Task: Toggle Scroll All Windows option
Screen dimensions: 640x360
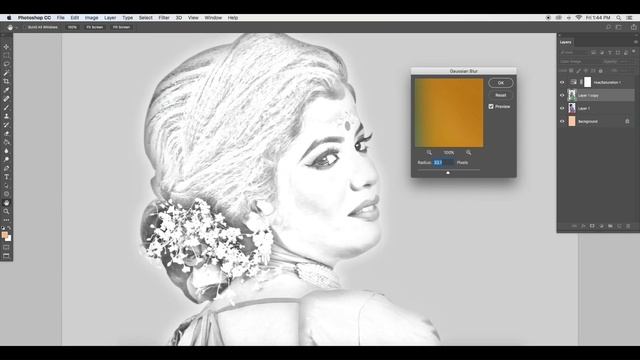Action: 40,27
